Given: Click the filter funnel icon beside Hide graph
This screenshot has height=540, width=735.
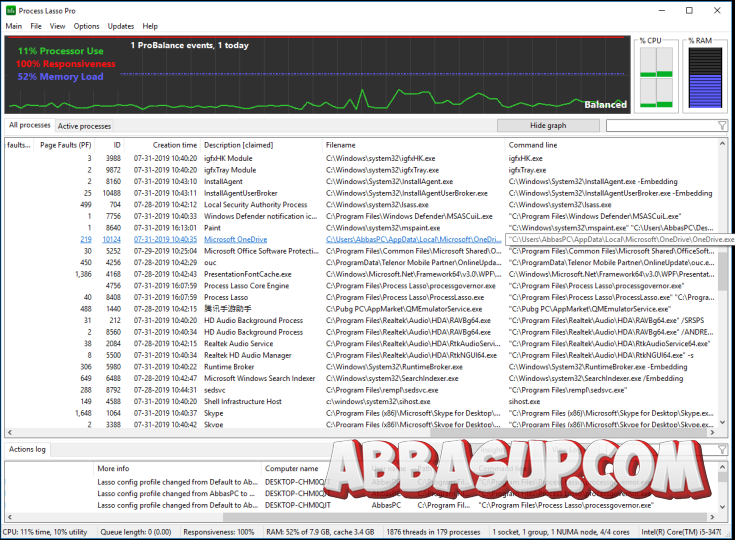Looking at the screenshot, I should point(722,126).
